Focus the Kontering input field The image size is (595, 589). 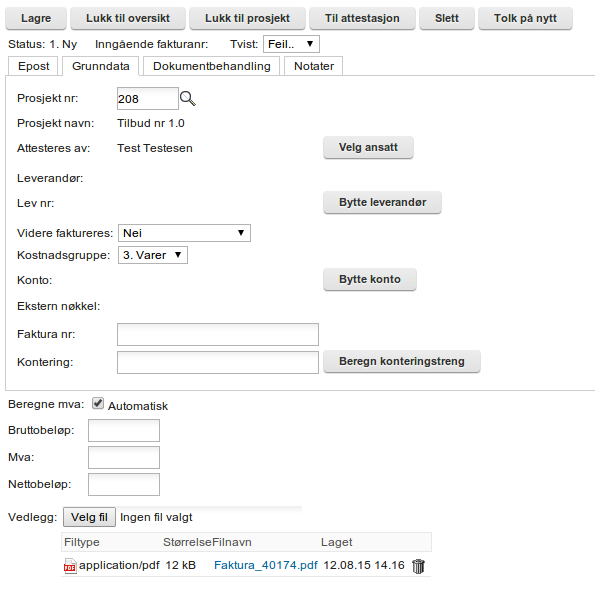pyautogui.click(x=218, y=362)
